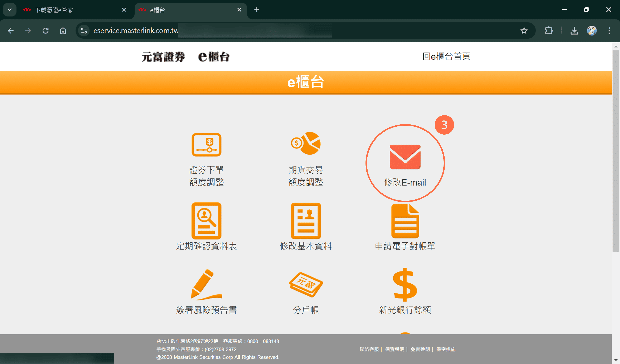Click the 聯絡客服 footer link
This screenshot has width=620, height=364.
(x=369, y=349)
